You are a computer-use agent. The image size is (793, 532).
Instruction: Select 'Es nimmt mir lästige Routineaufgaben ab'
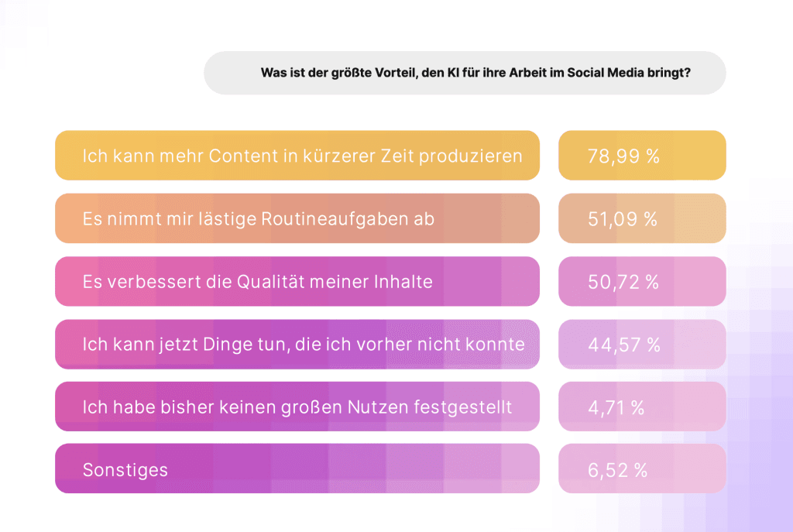tap(297, 218)
